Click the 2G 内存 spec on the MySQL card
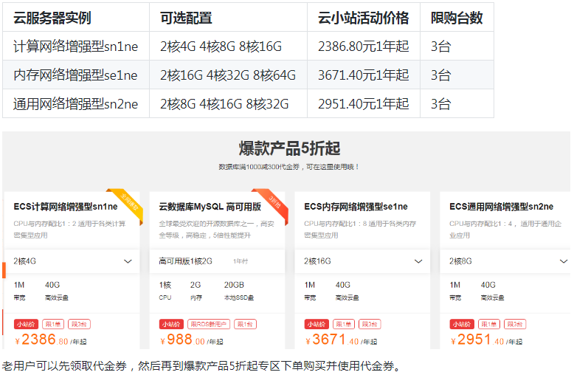The height and width of the screenshot is (375, 588). [x=196, y=291]
